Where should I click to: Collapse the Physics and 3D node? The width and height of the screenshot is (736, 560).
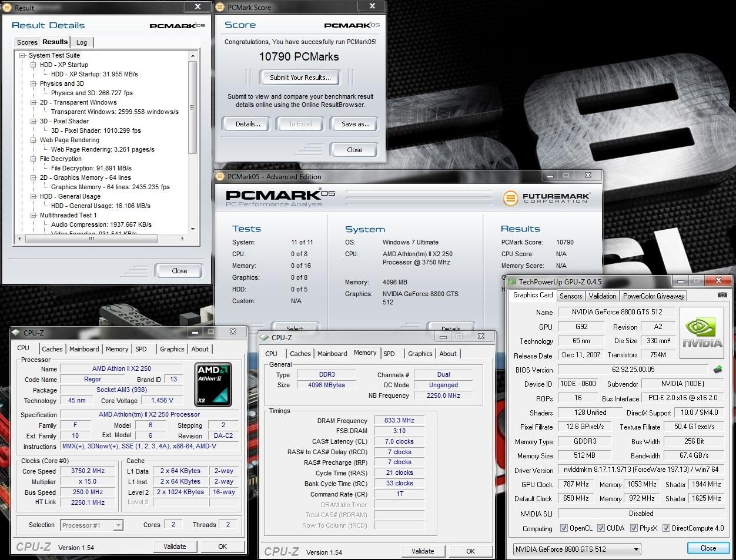coord(34,83)
